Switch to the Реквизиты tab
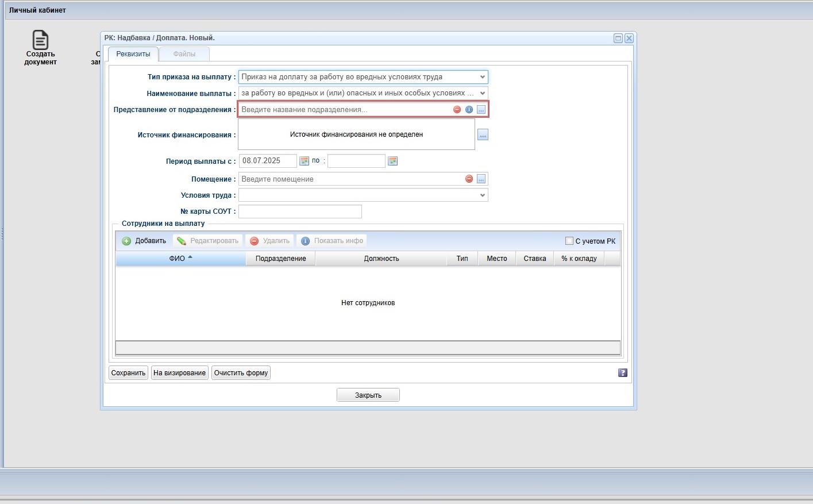 coord(133,54)
